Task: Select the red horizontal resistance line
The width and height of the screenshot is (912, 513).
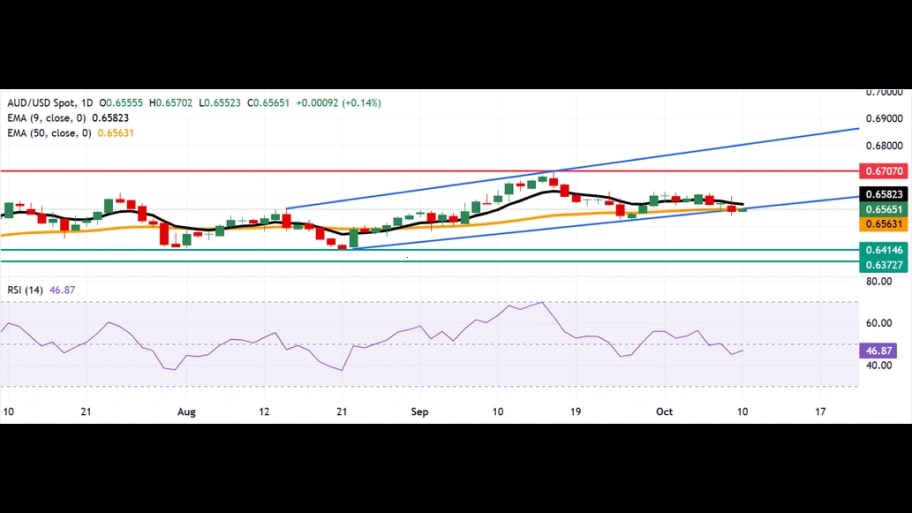Action: click(x=300, y=171)
